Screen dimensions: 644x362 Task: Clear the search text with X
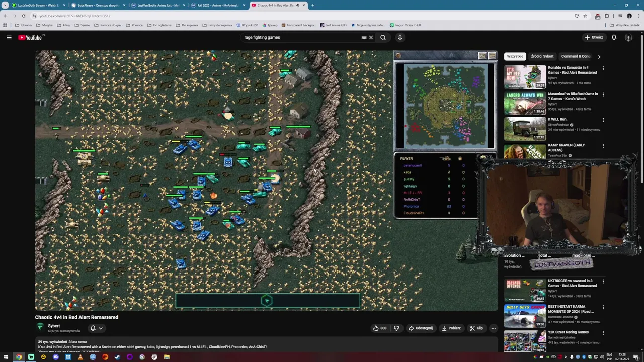(x=371, y=37)
